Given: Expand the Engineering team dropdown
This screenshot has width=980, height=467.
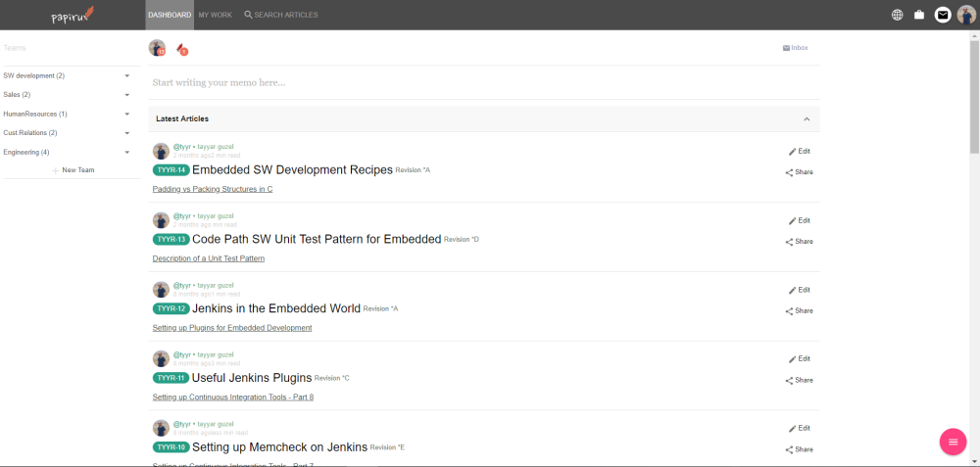Looking at the screenshot, I should pos(127,152).
